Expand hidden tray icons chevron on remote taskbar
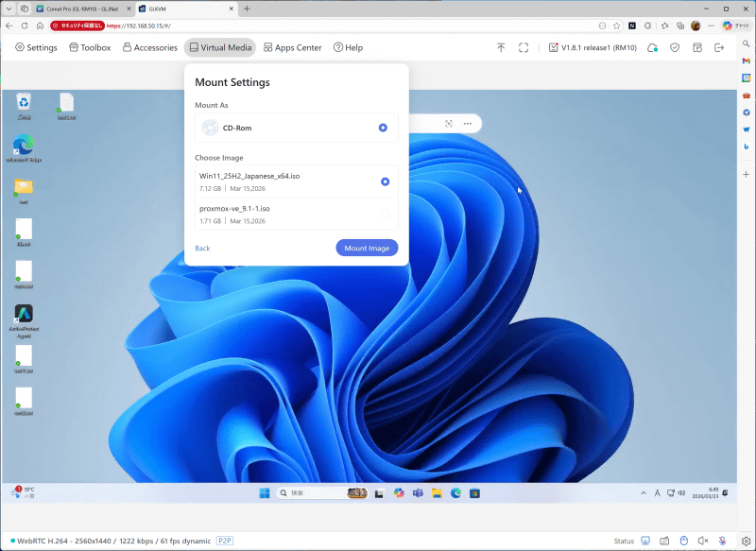 644,492
